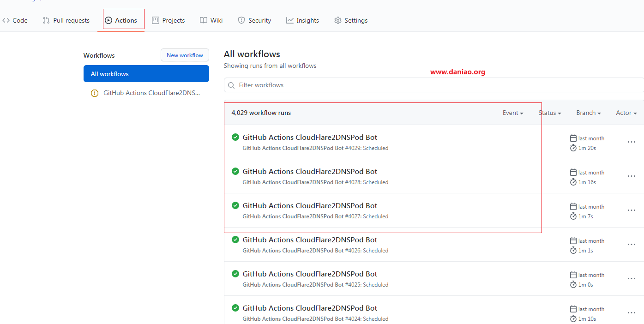Click into the Filter workflows search field

(x=434, y=85)
